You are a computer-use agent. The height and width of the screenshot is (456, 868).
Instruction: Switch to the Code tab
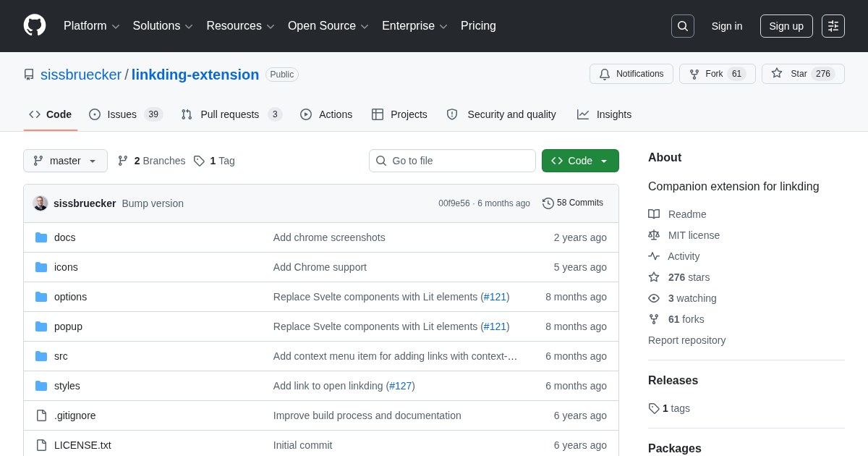tap(51, 114)
